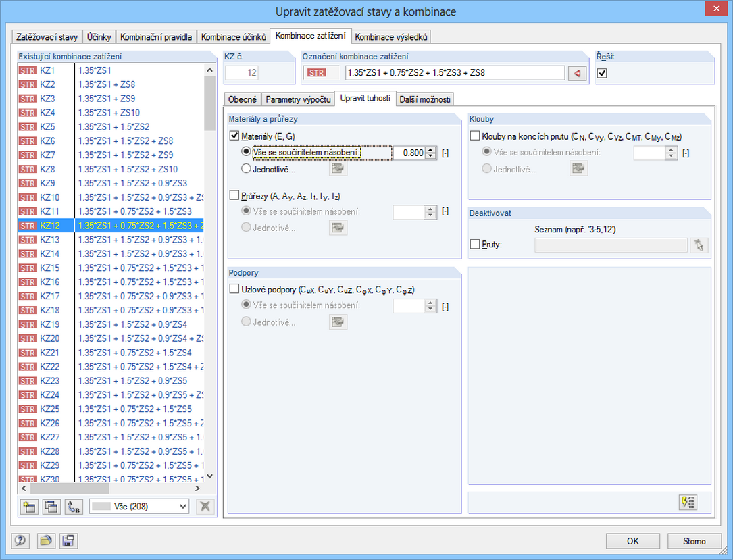Toggle the Řešit checkbox
The height and width of the screenshot is (560, 733).
(602, 73)
